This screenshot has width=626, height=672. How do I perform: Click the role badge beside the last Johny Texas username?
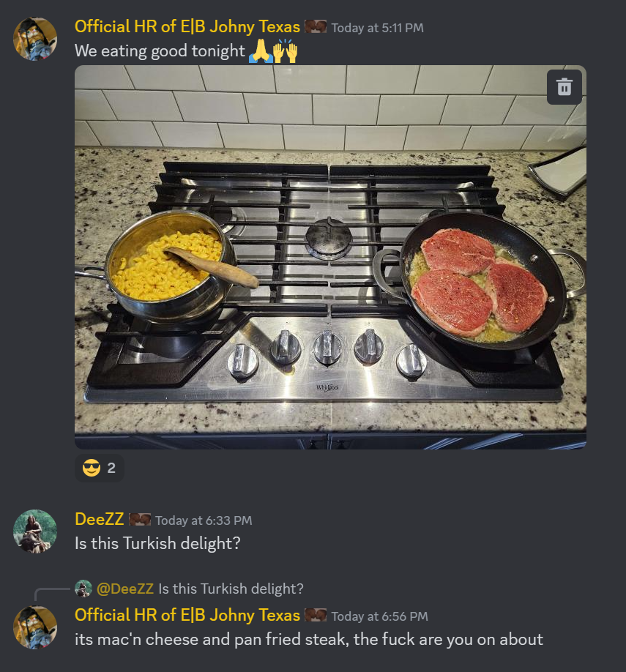316,615
